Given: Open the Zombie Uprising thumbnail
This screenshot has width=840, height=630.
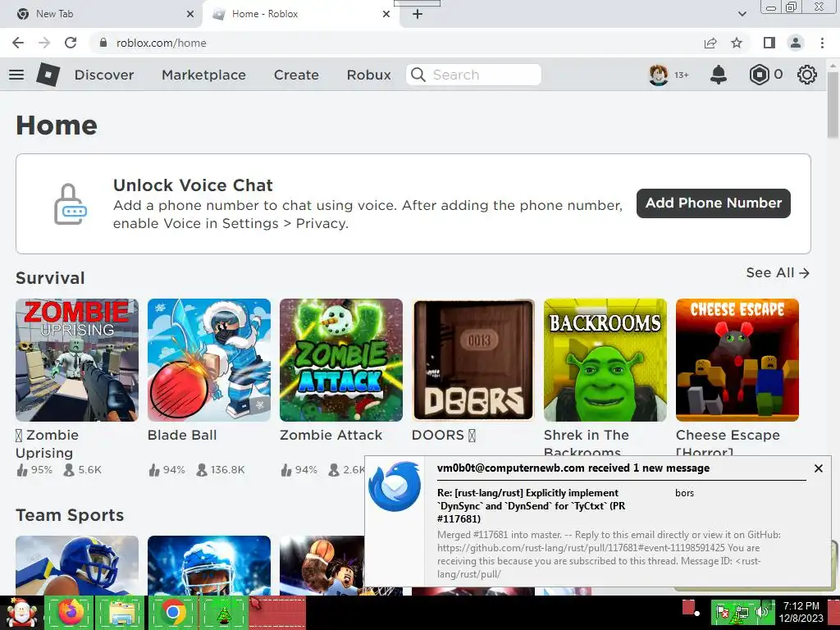Looking at the screenshot, I should tap(77, 360).
